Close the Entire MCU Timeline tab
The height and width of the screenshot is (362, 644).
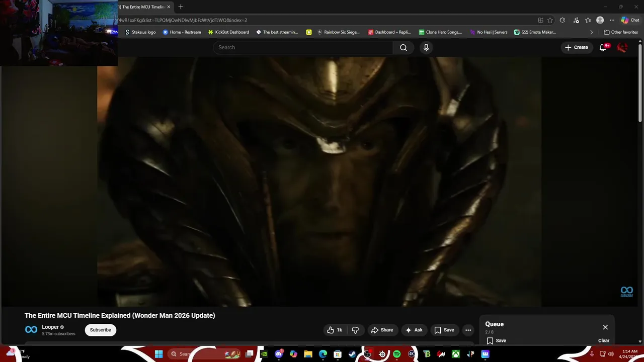point(169,7)
